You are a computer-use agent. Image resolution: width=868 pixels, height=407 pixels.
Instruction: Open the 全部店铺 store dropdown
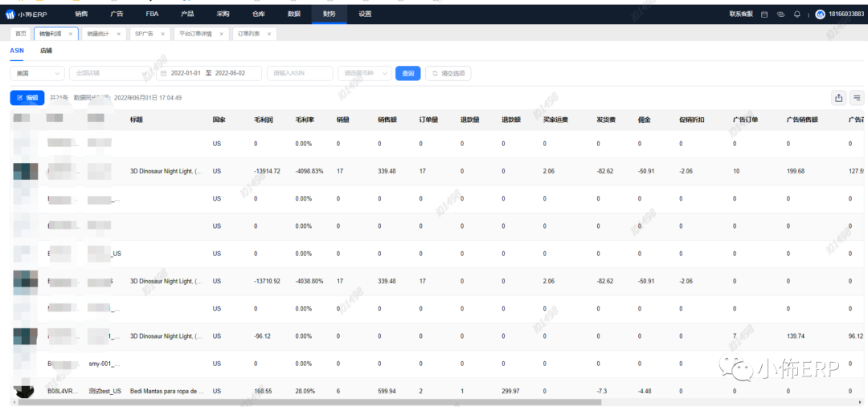[x=111, y=73]
